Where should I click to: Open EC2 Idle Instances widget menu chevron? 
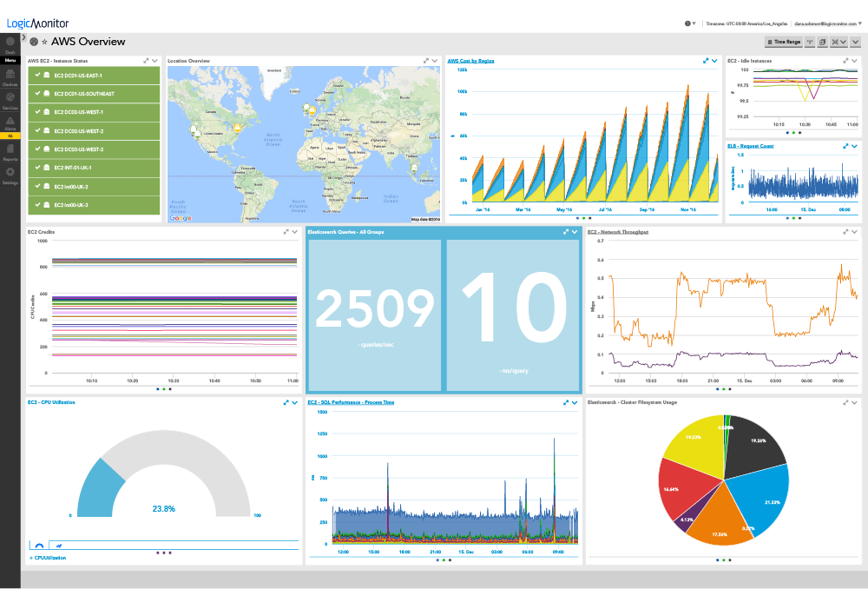click(x=855, y=61)
